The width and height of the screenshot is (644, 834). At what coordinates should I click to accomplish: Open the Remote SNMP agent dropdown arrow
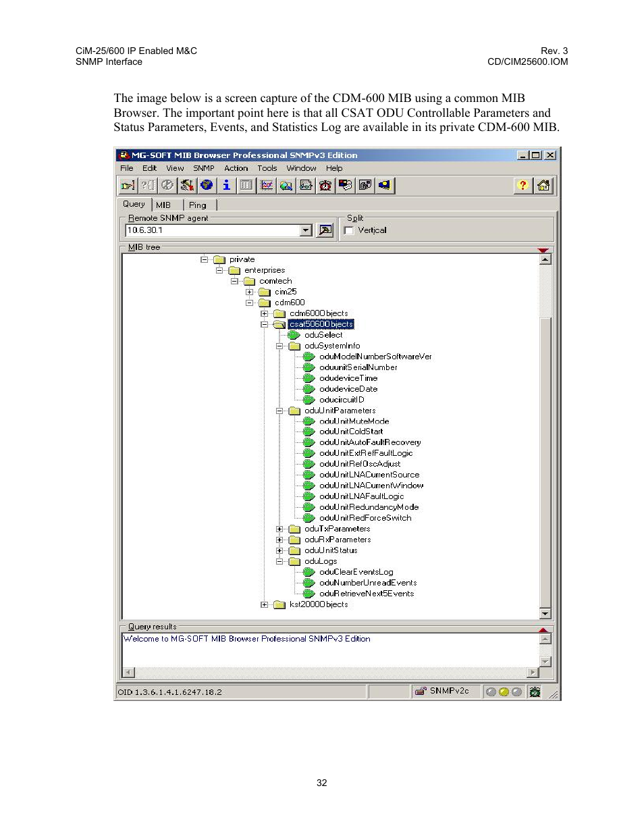(306, 230)
